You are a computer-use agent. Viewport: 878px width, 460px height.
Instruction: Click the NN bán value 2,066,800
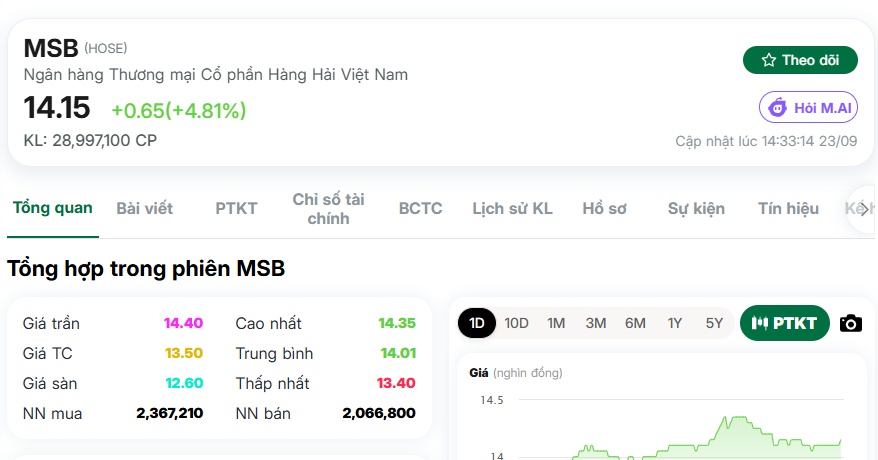[x=379, y=414]
